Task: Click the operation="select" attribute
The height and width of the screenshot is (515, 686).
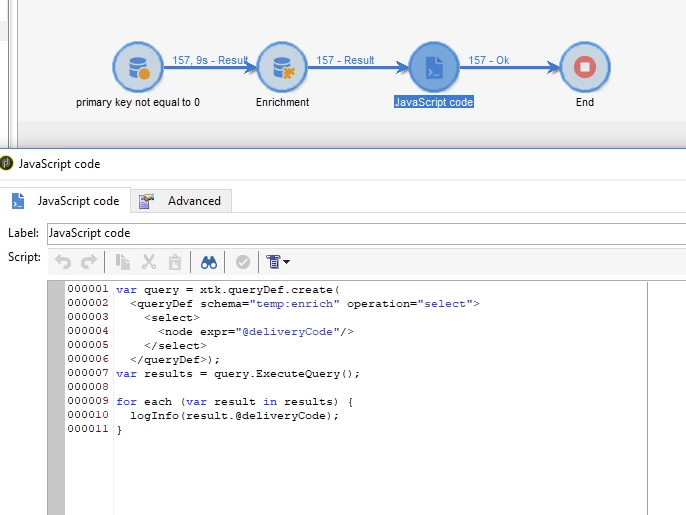Action: (x=410, y=304)
